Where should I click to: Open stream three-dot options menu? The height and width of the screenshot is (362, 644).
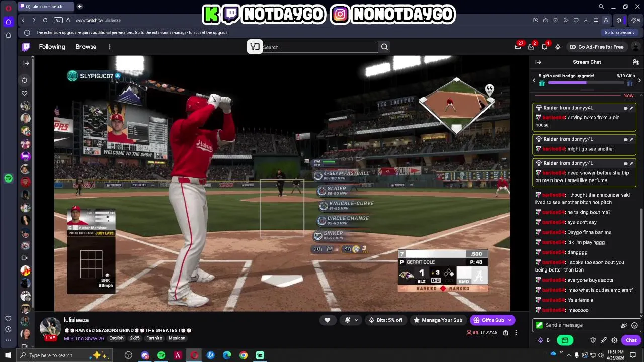coord(516,333)
